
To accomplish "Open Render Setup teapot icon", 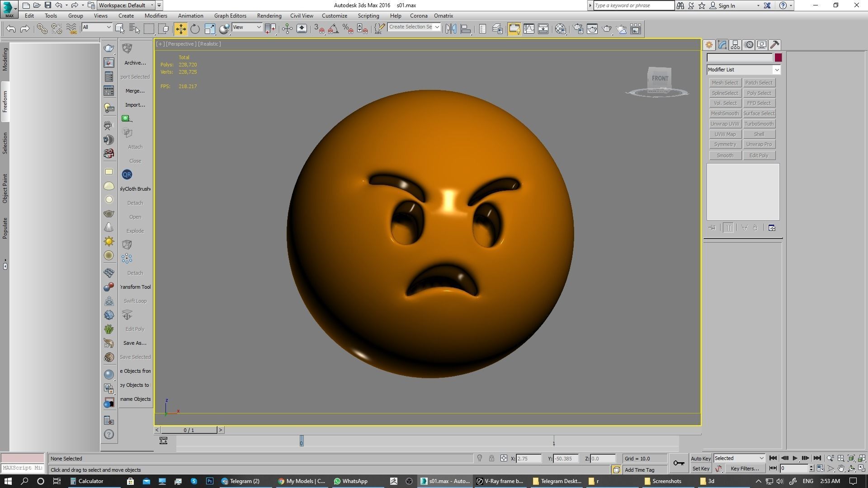I will click(x=578, y=29).
